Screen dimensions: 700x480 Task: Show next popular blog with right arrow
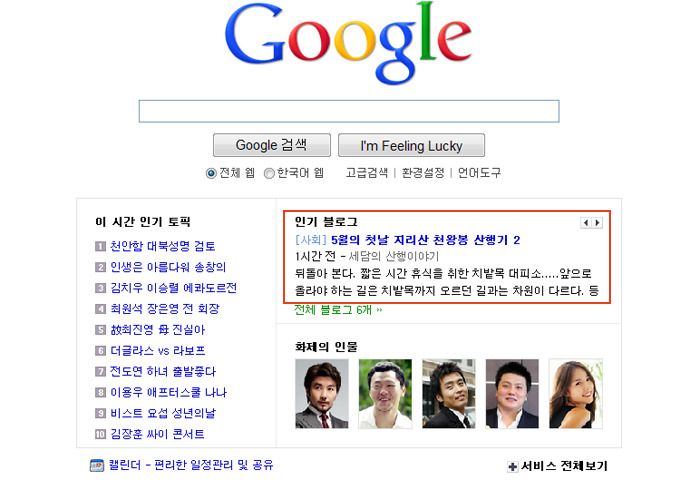pos(597,222)
